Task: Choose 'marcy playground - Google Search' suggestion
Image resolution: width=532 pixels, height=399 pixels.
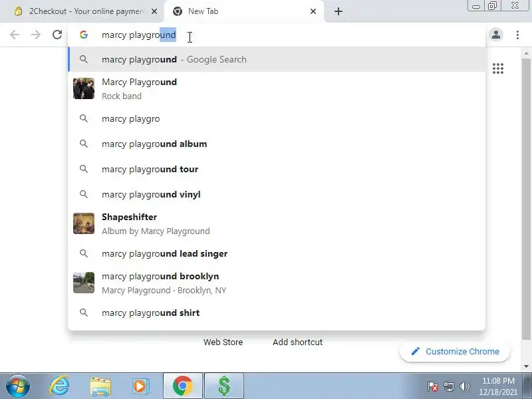Action: [277, 59]
